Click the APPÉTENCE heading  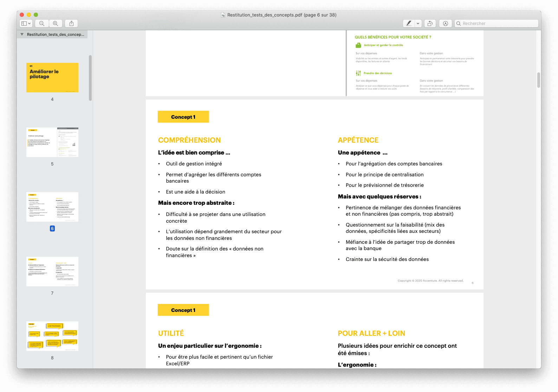[358, 140]
